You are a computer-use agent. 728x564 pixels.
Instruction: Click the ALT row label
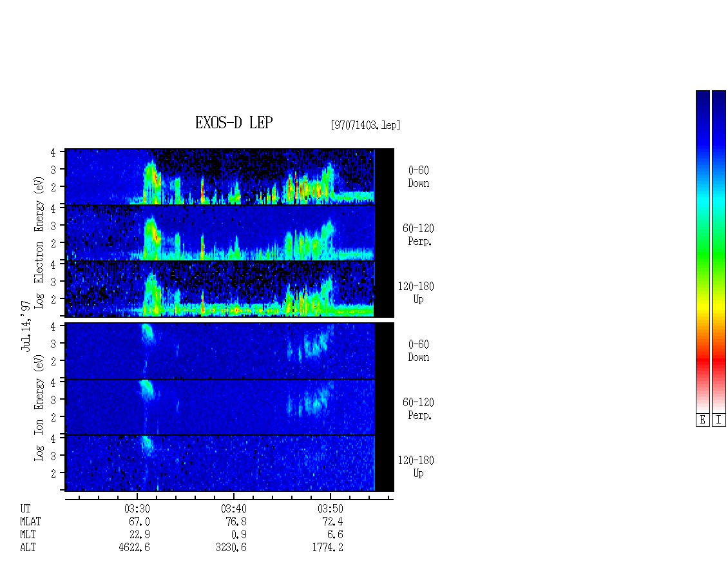[x=28, y=548]
